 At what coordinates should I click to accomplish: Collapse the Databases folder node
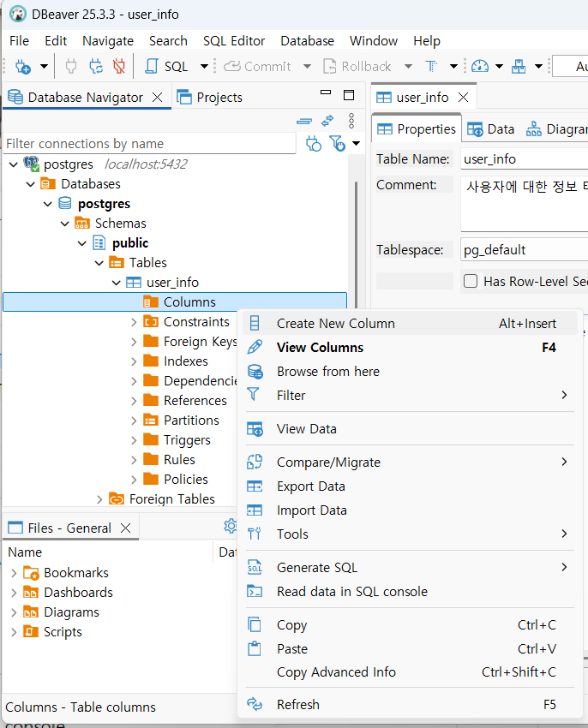coord(31,184)
